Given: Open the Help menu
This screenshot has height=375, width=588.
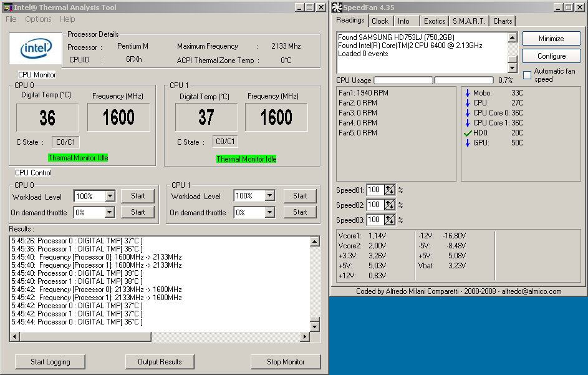Looking at the screenshot, I should 67,19.
